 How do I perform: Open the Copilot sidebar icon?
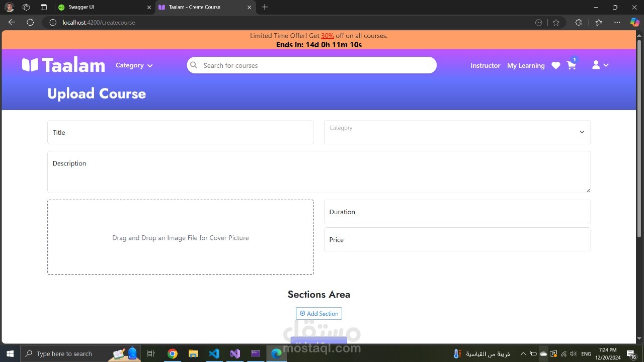[x=635, y=22]
